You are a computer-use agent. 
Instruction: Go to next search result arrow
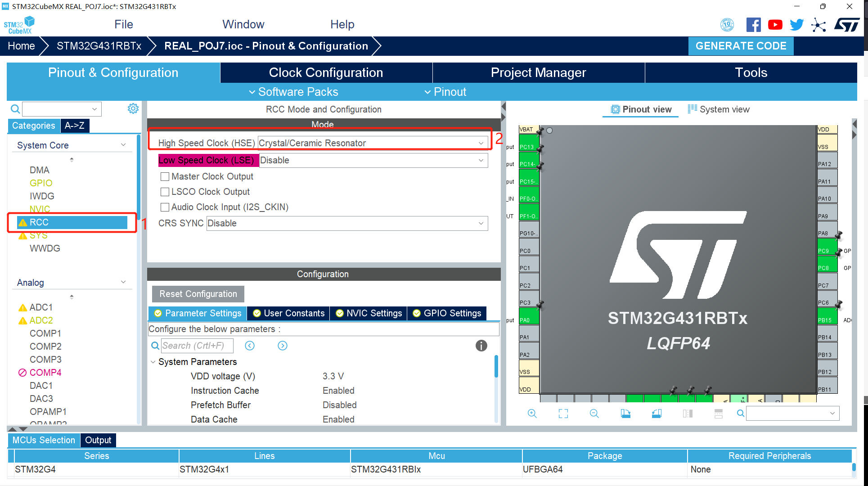(x=283, y=346)
